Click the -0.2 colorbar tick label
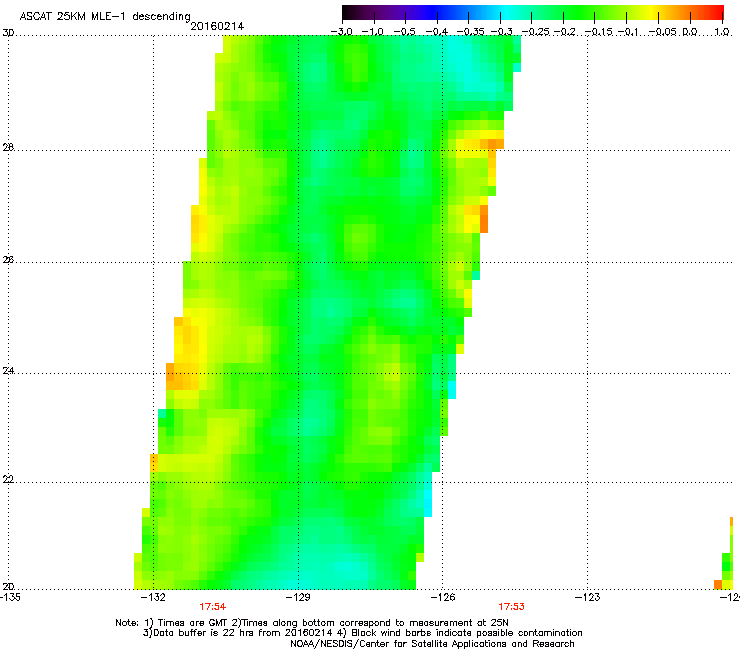The height and width of the screenshot is (650, 740). click(564, 32)
